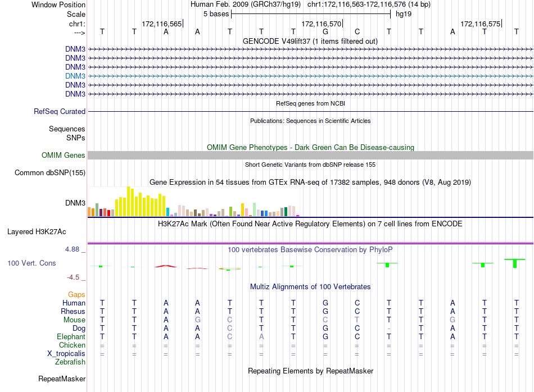534x392 pixels.
Task: Click the "Sequences" track label
Action: pos(67,129)
